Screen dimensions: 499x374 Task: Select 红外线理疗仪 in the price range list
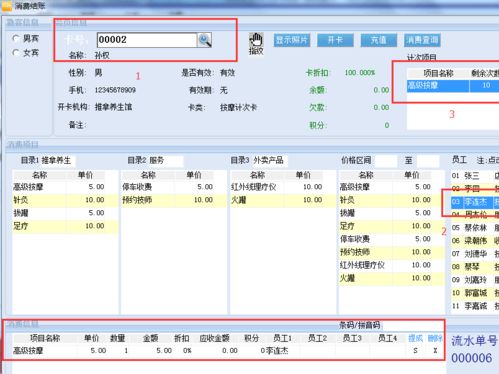click(x=392, y=265)
